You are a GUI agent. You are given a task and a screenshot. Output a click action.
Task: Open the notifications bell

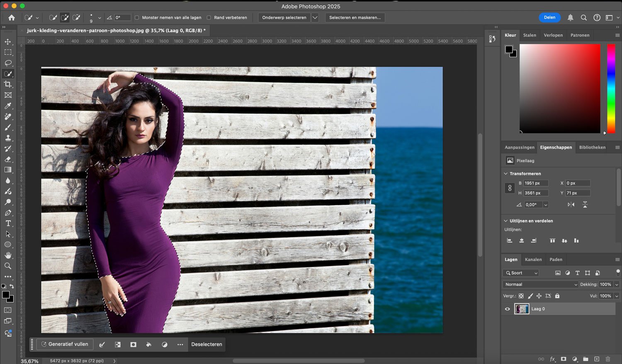point(570,17)
